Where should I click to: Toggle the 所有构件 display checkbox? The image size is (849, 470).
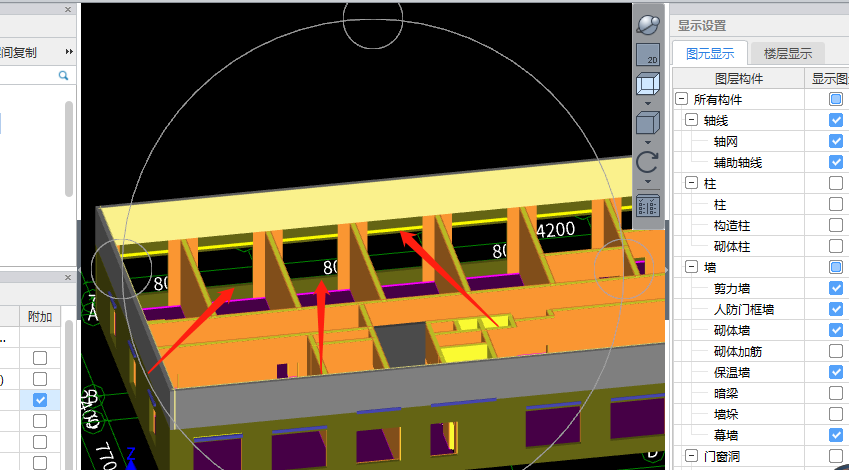pos(836,99)
